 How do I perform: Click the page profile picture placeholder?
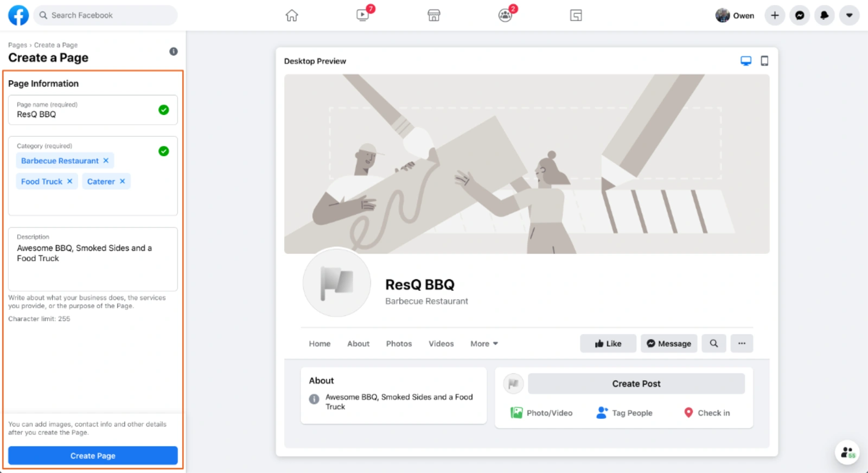336,283
